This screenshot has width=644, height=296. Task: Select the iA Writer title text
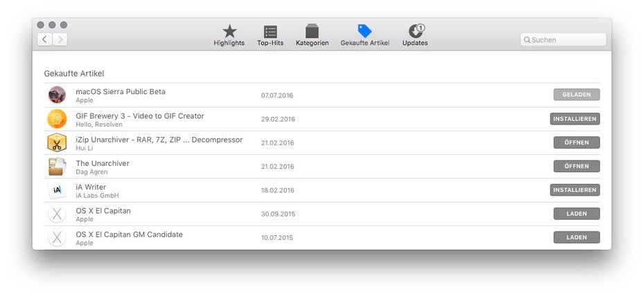point(91,187)
